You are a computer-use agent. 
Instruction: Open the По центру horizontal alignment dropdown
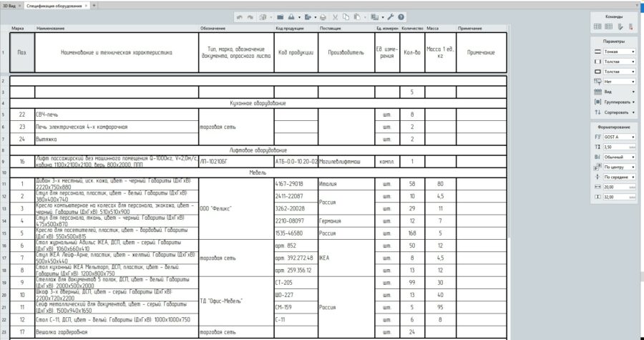pyautogui.click(x=620, y=167)
